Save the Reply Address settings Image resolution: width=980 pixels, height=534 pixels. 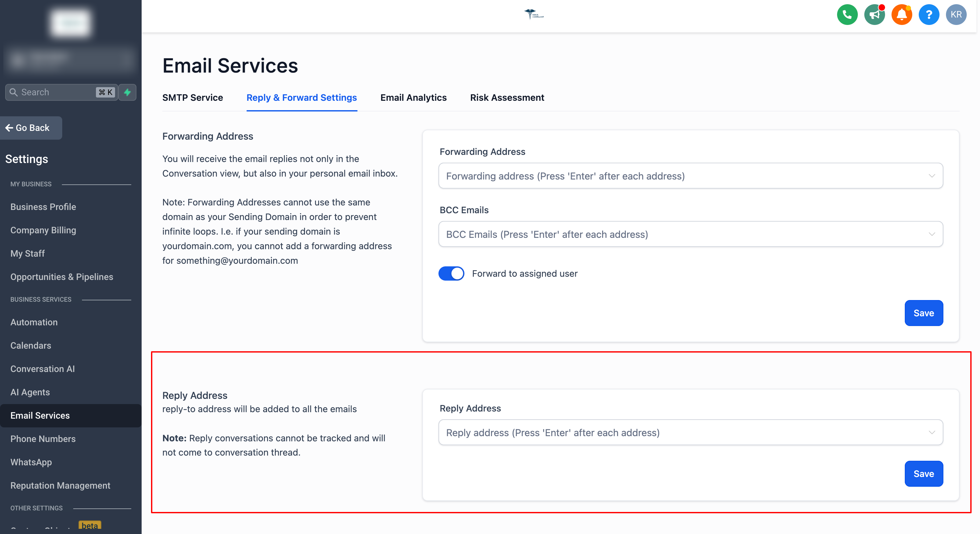pos(923,473)
